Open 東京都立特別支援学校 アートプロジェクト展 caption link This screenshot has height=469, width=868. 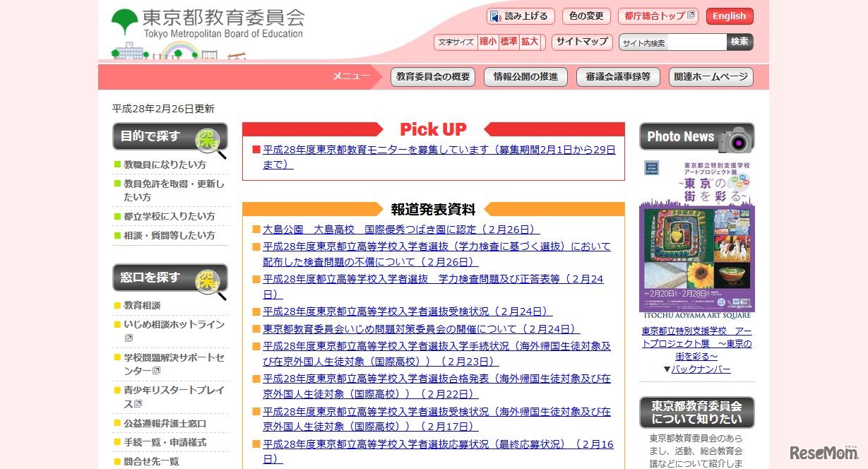tap(697, 343)
